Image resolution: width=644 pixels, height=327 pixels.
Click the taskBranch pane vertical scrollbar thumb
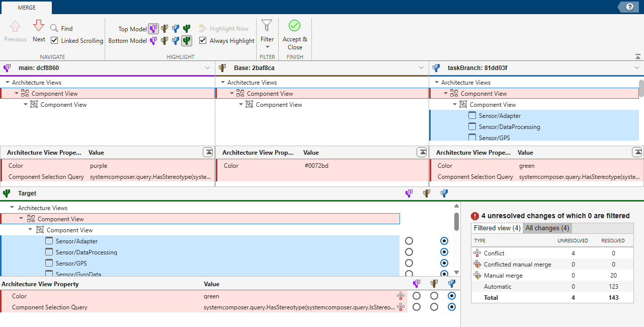[641, 88]
